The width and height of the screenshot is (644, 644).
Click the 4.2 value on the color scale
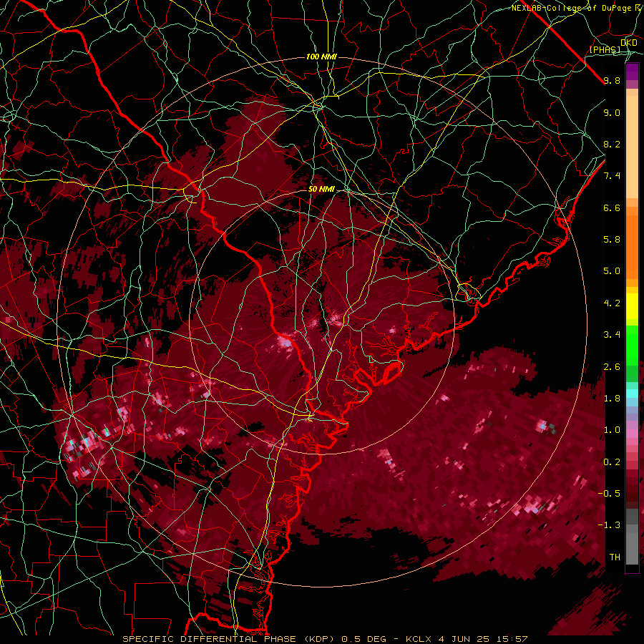tap(612, 303)
